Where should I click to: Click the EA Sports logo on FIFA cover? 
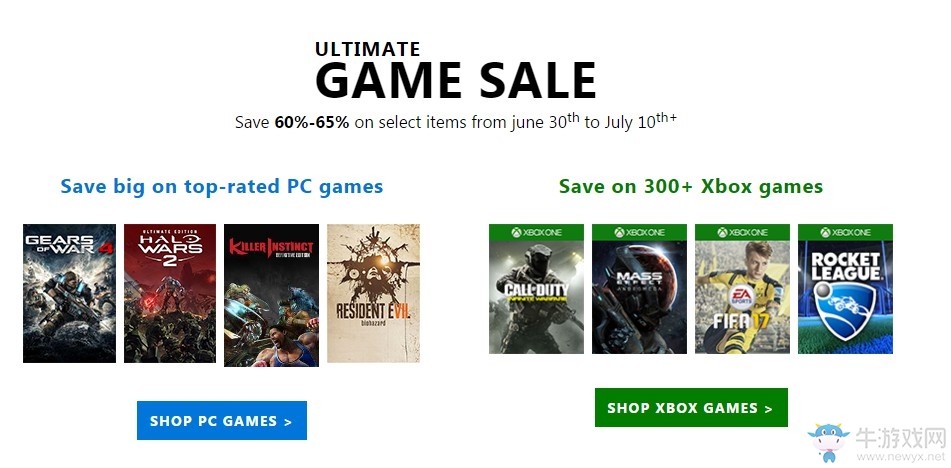(x=742, y=296)
